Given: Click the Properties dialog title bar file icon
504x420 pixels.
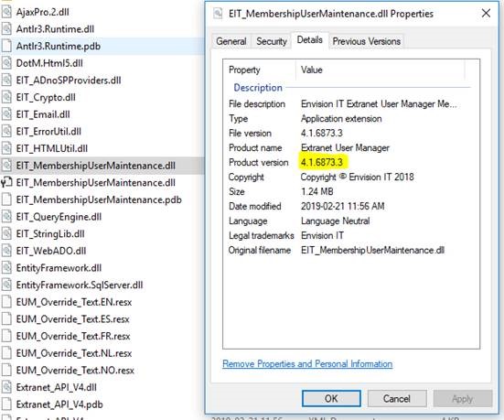Looking at the screenshot, I should click(x=218, y=14).
